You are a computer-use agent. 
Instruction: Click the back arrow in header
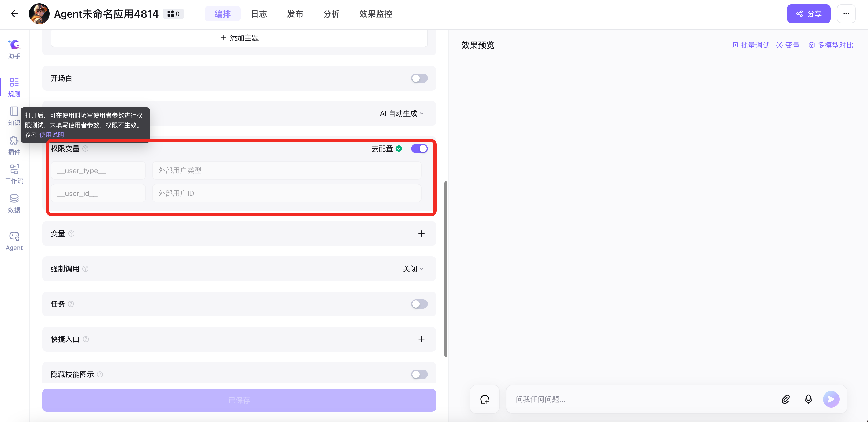(x=14, y=14)
